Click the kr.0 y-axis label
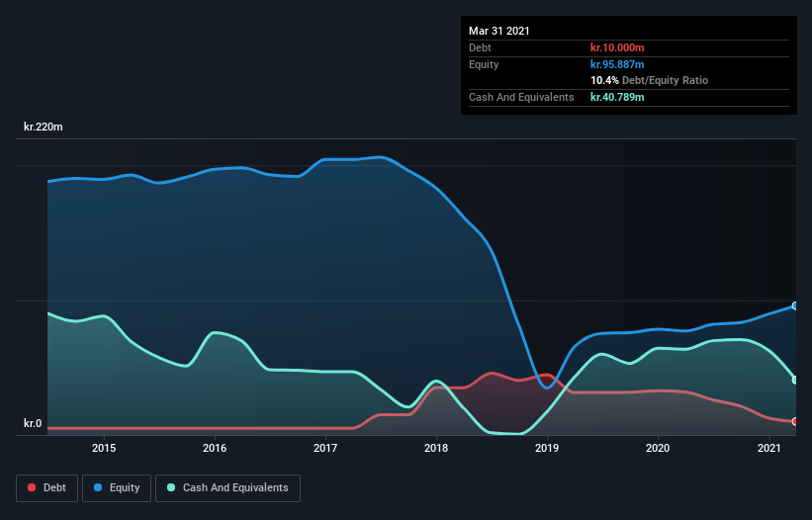812x520 pixels. click(33, 423)
